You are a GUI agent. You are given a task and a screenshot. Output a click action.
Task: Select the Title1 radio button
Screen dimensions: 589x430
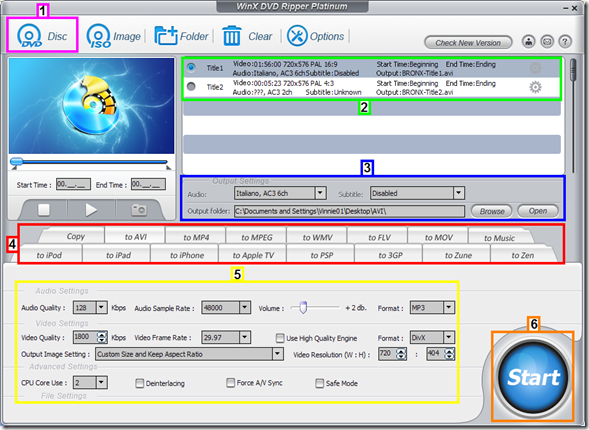(191, 68)
